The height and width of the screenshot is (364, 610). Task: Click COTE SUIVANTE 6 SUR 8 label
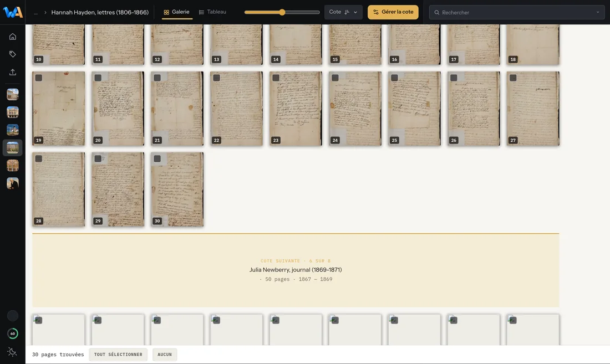pyautogui.click(x=296, y=261)
